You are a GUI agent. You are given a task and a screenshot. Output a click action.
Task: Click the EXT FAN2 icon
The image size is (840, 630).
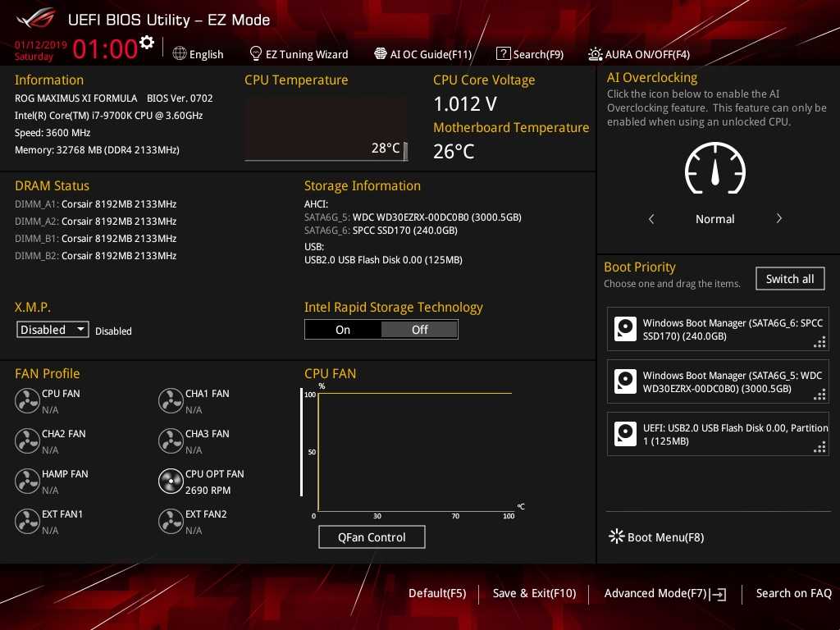point(171,521)
